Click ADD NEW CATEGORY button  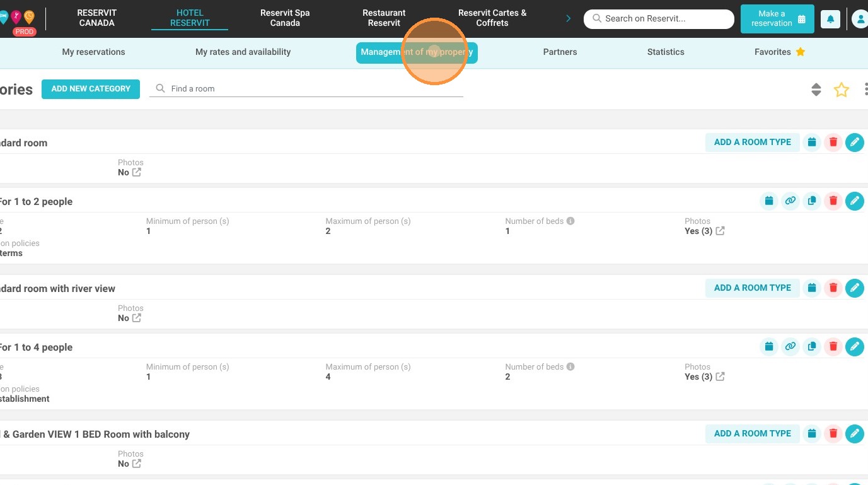tap(91, 89)
